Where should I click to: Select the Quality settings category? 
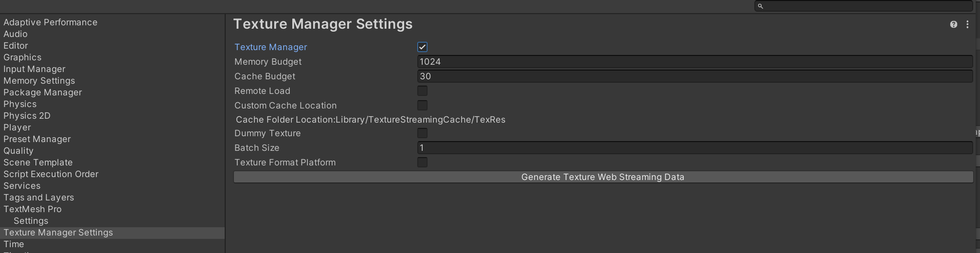click(18, 151)
